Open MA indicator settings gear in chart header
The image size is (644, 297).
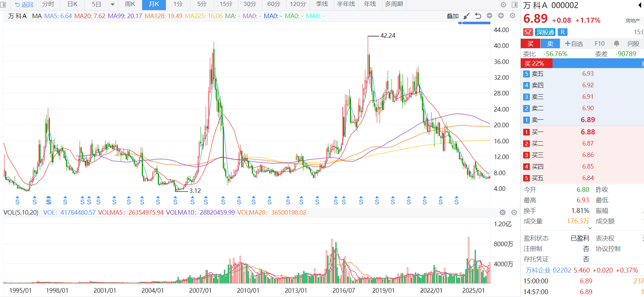[512, 16]
